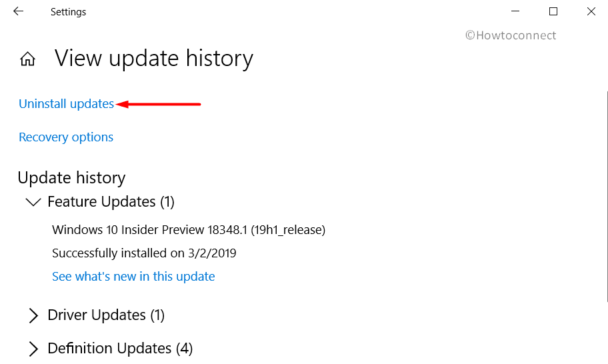The image size is (608, 364).
Task: Close the Settings window
Action: [x=591, y=11]
